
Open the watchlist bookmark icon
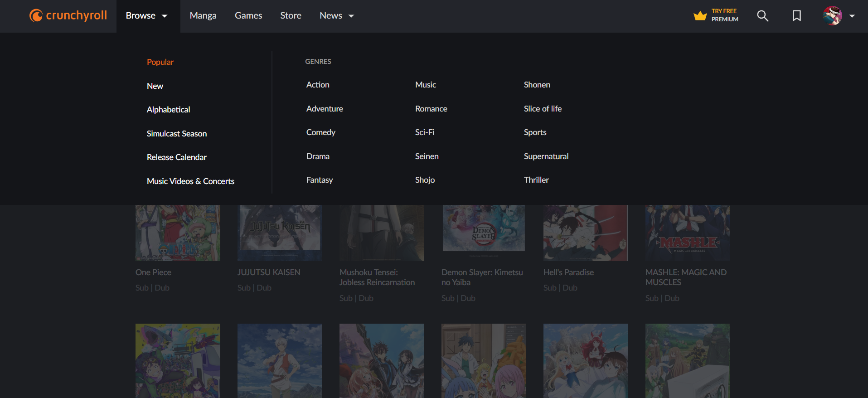(x=796, y=16)
